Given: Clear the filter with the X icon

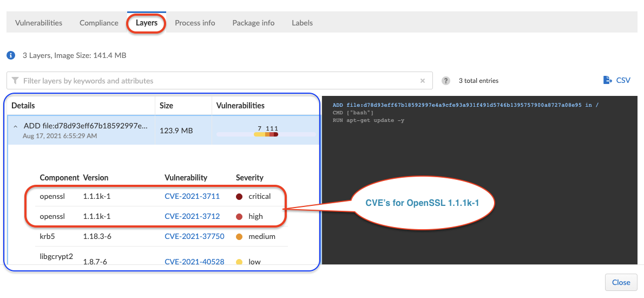Looking at the screenshot, I should point(423,81).
